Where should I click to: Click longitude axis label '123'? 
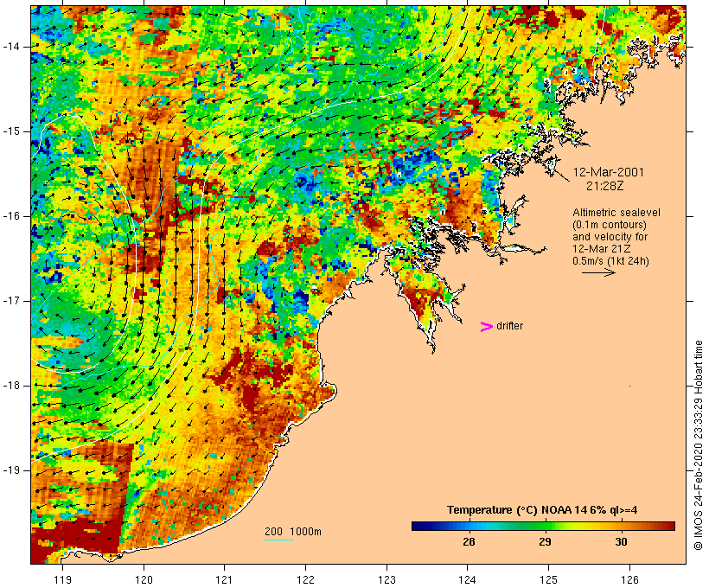[x=386, y=580]
